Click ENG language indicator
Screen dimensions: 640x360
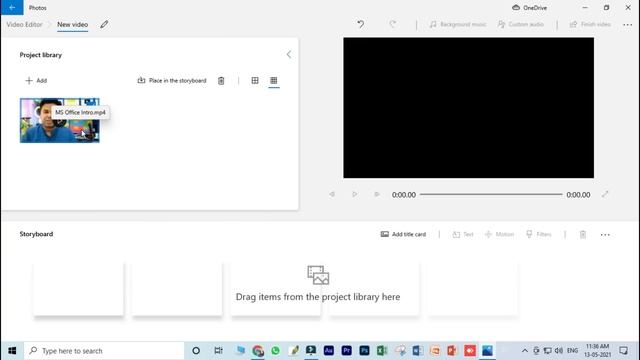573,351
